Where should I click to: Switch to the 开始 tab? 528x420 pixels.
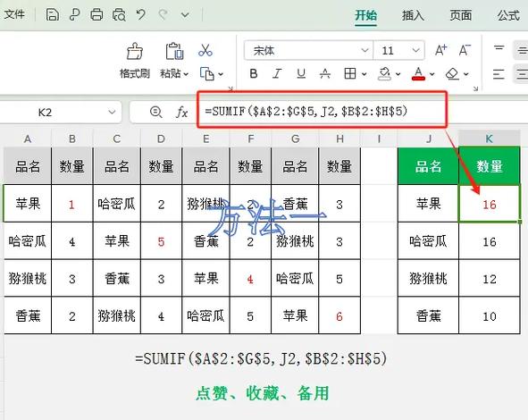366,15
